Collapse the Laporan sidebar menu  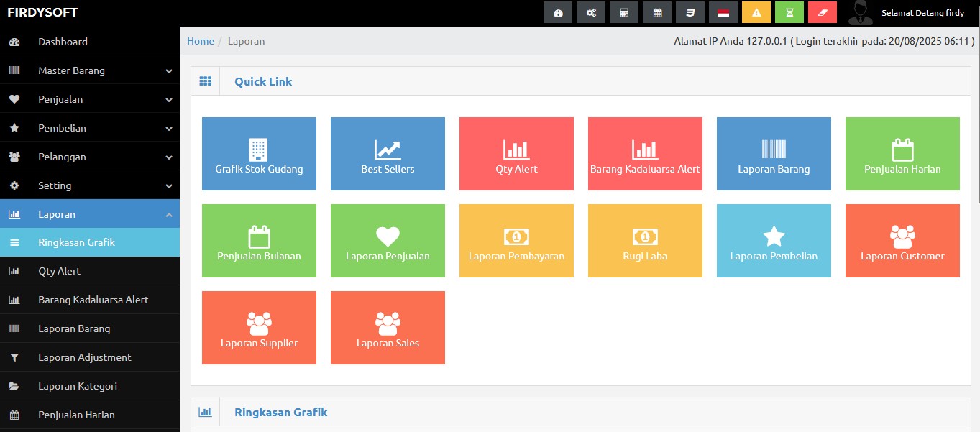tap(90, 214)
